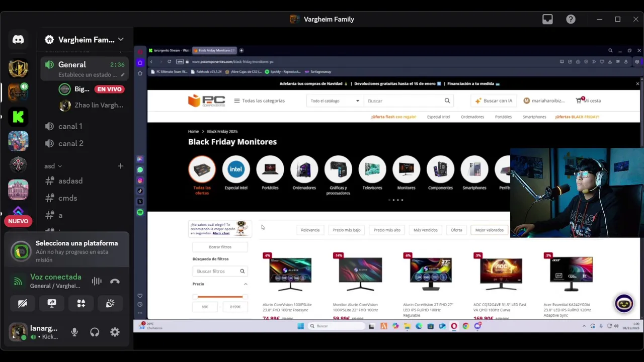Open Discord user settings gear
This screenshot has width=644, height=362.
115,332
